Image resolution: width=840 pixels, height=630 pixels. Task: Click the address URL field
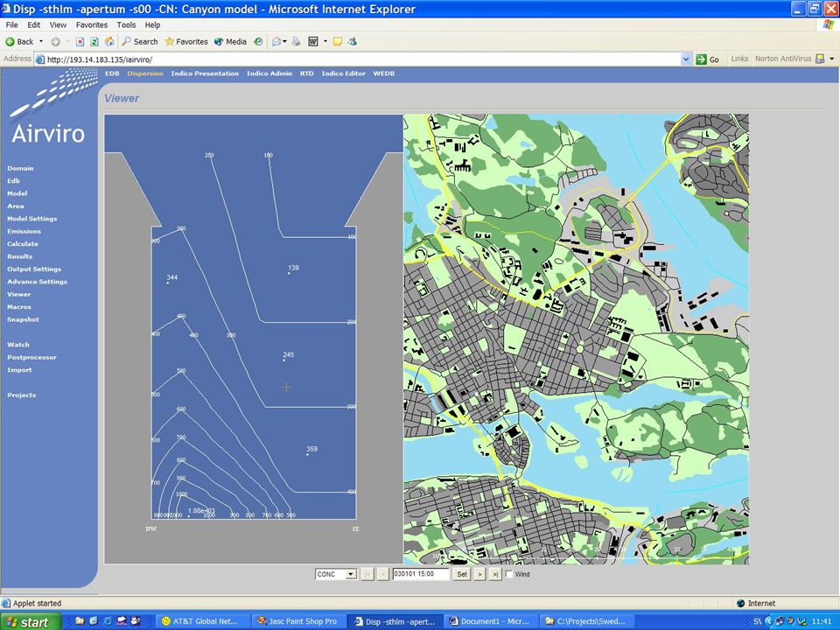tap(361, 59)
